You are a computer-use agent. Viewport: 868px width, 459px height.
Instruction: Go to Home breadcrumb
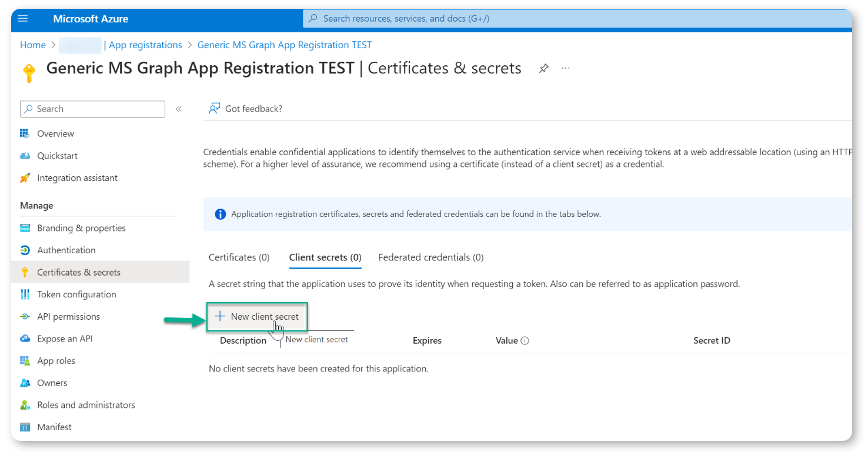pos(33,45)
